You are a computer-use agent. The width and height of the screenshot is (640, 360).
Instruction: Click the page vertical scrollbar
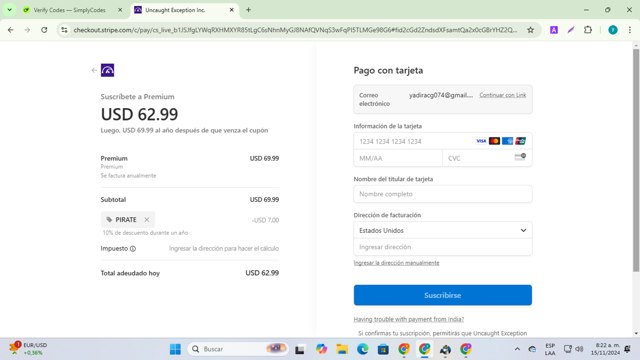pos(636,160)
